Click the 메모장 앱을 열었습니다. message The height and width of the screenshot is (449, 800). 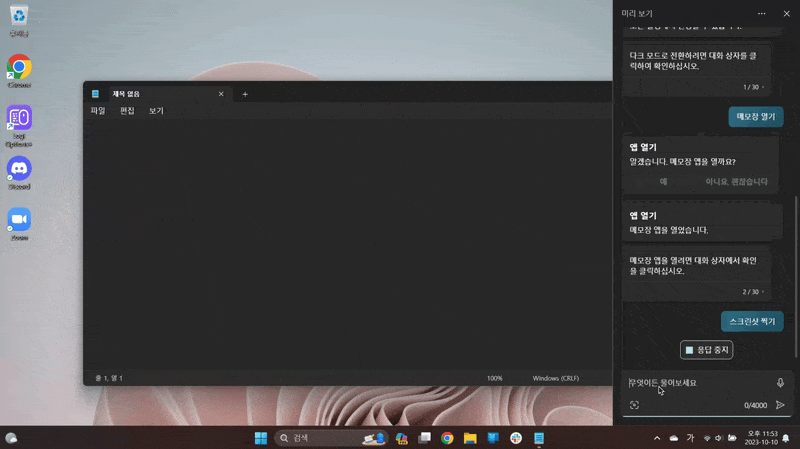[668, 230]
